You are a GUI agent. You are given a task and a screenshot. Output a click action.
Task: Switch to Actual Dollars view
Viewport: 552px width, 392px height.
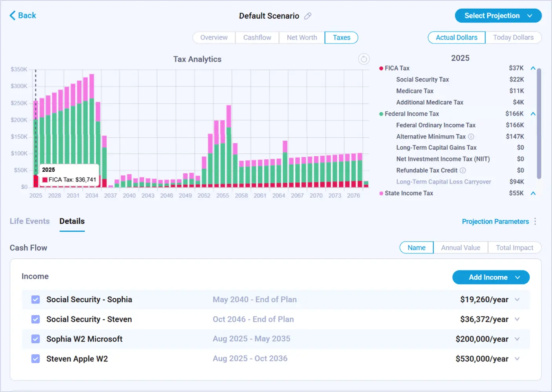coord(457,38)
